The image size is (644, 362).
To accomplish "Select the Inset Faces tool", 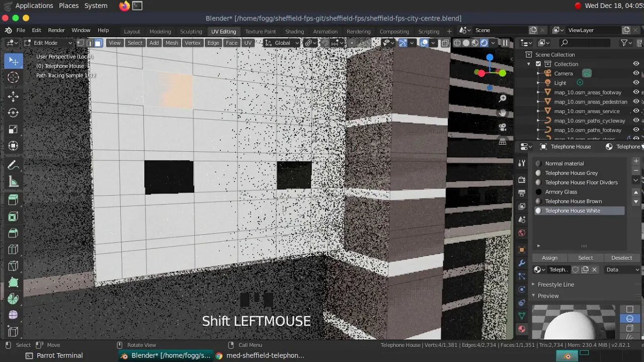I will 14,217.
